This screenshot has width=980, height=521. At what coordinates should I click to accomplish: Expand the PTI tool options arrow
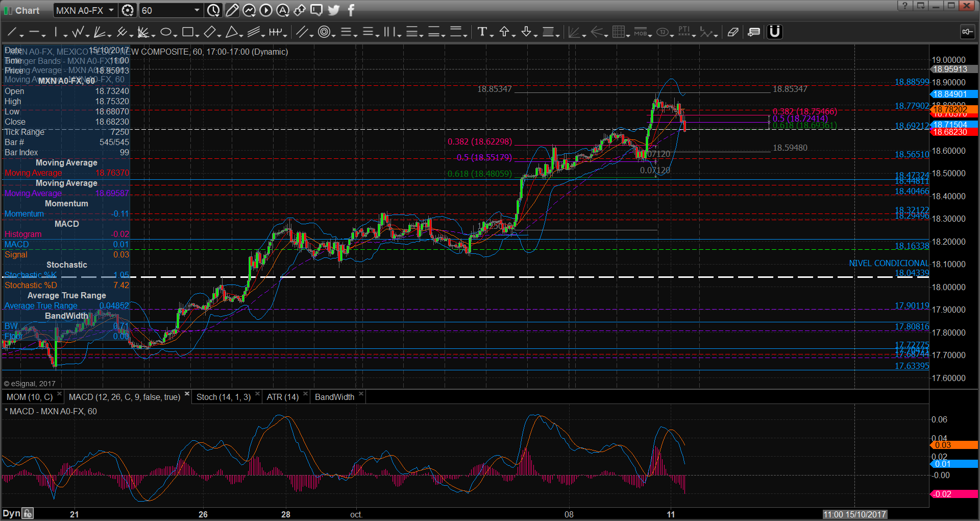click(x=694, y=35)
